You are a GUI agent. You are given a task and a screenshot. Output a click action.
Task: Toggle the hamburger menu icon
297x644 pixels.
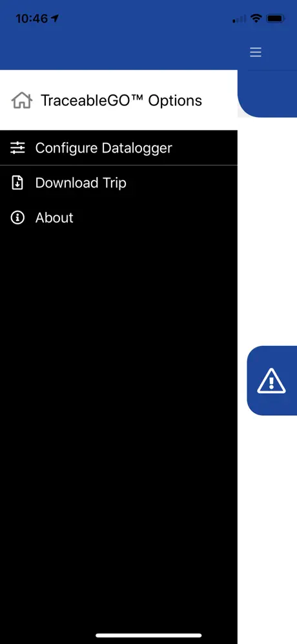(x=256, y=52)
